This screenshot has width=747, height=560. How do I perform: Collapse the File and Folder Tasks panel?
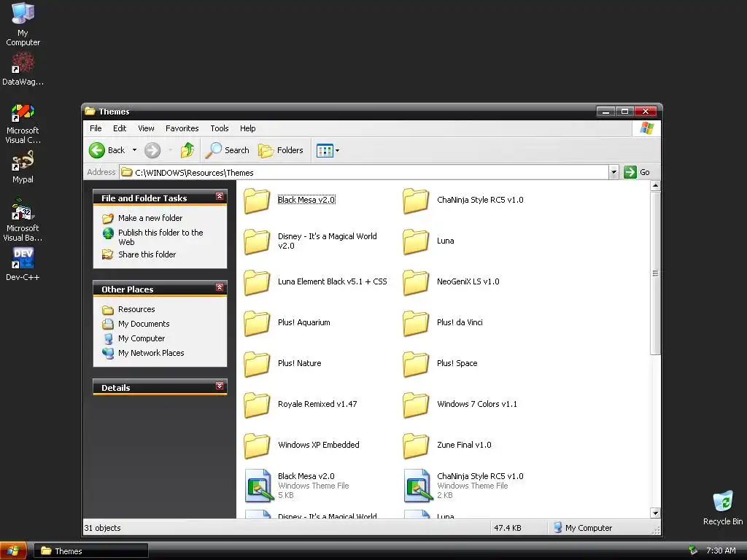(x=220, y=197)
